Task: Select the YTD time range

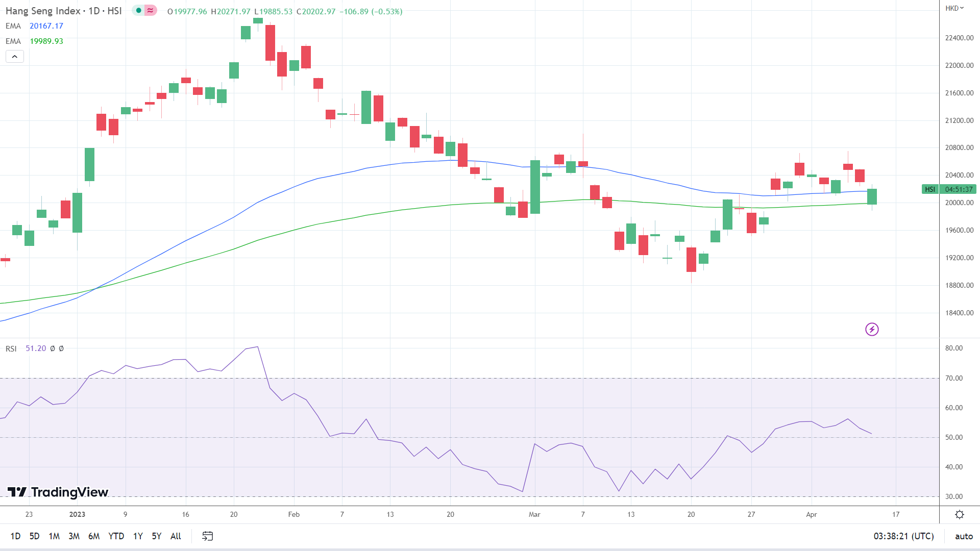Action: (x=116, y=536)
